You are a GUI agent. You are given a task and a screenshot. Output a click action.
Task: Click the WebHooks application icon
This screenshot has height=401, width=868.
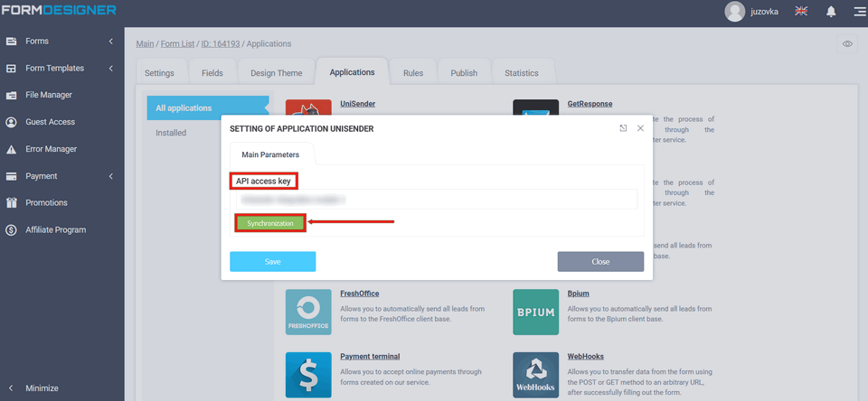coord(535,375)
